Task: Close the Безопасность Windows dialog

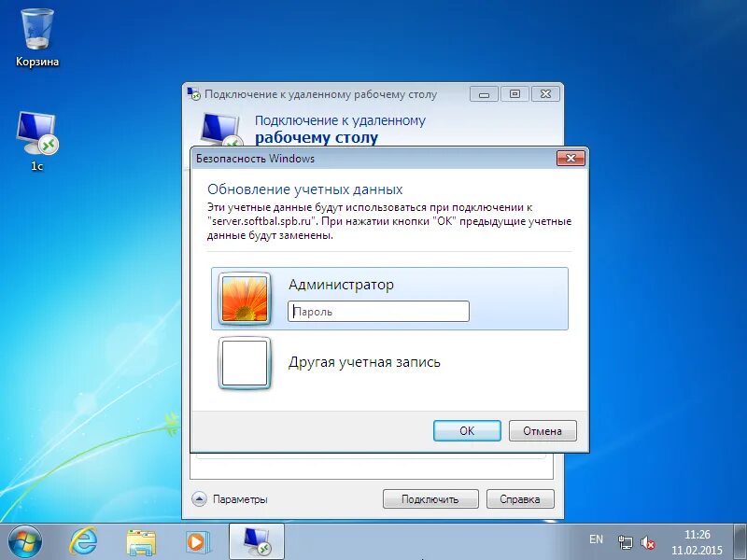Action: 571,158
